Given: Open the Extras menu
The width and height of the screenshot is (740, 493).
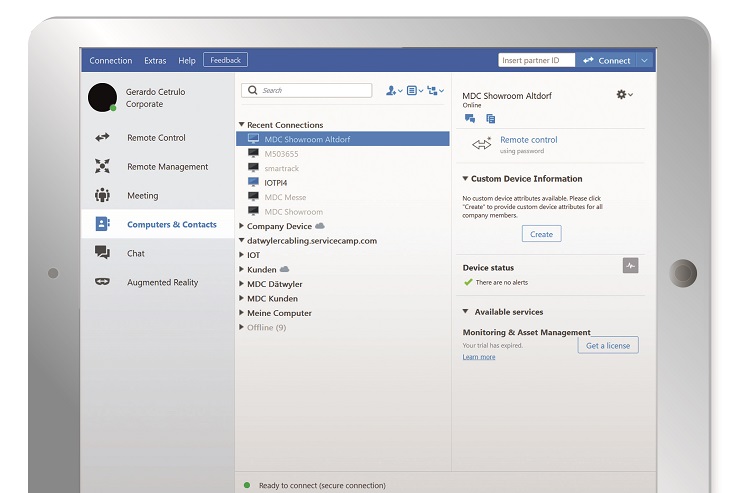Looking at the screenshot, I should 155,61.
